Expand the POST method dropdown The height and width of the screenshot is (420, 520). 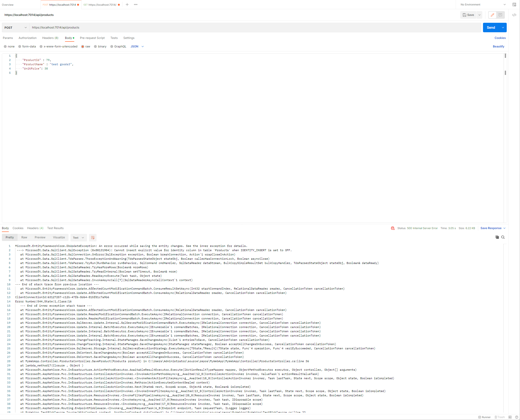point(15,28)
